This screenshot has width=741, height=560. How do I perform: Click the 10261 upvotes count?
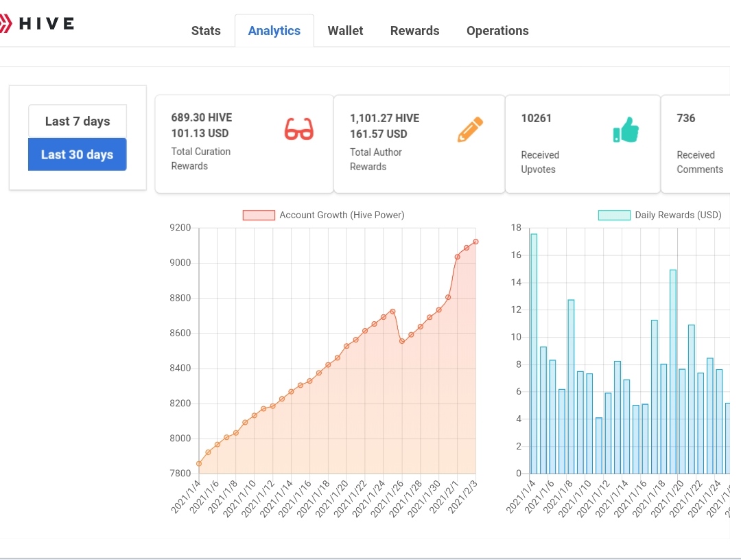537,118
